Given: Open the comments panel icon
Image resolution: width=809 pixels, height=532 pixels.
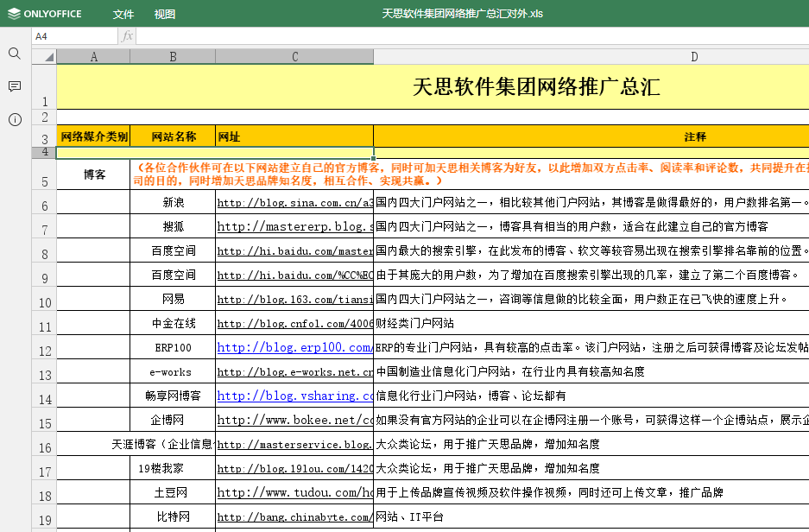Looking at the screenshot, I should point(15,86).
